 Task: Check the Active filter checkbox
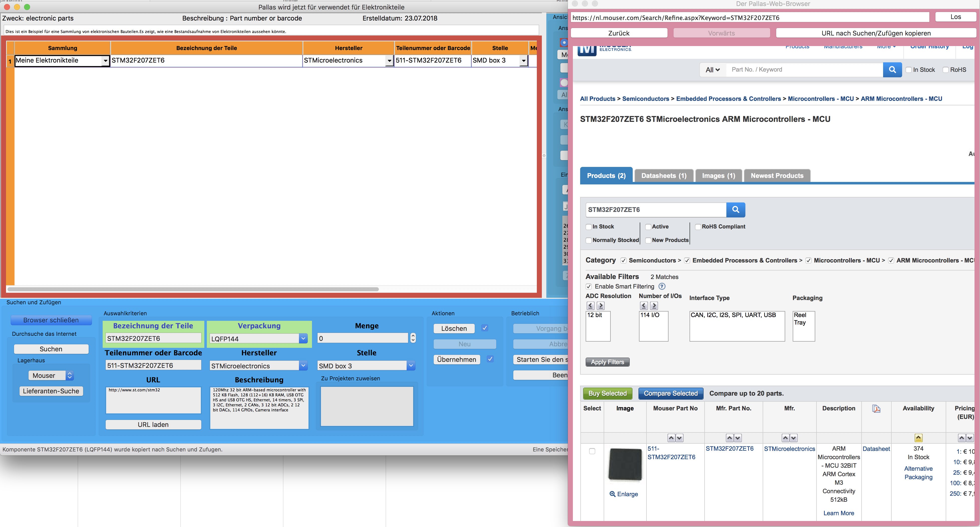coord(648,227)
